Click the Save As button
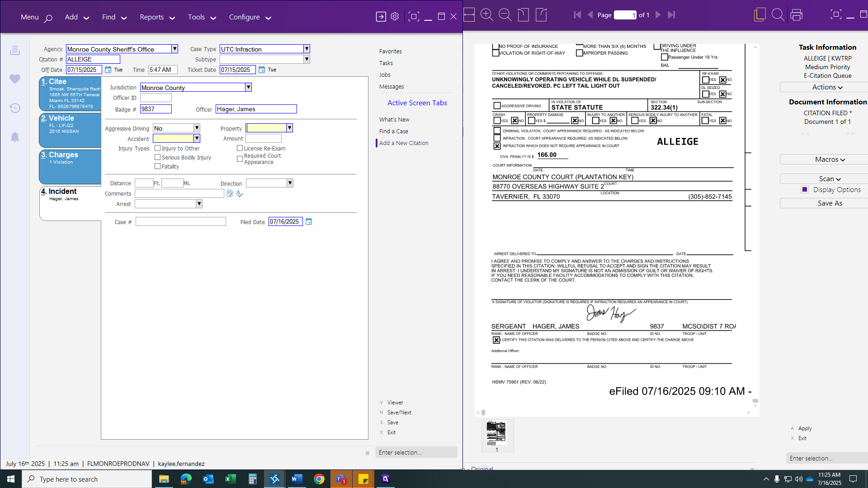 click(829, 203)
